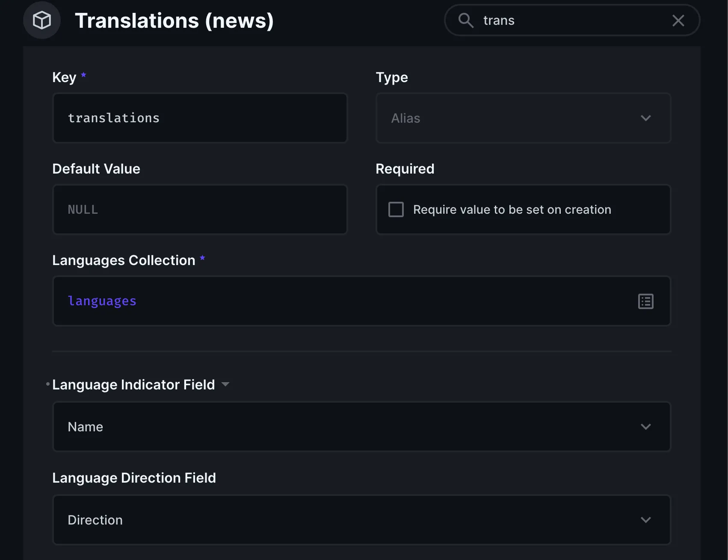The image size is (728, 560).
Task: Expand the Language Indicator Field disclosure arrow
Action: [x=226, y=384]
